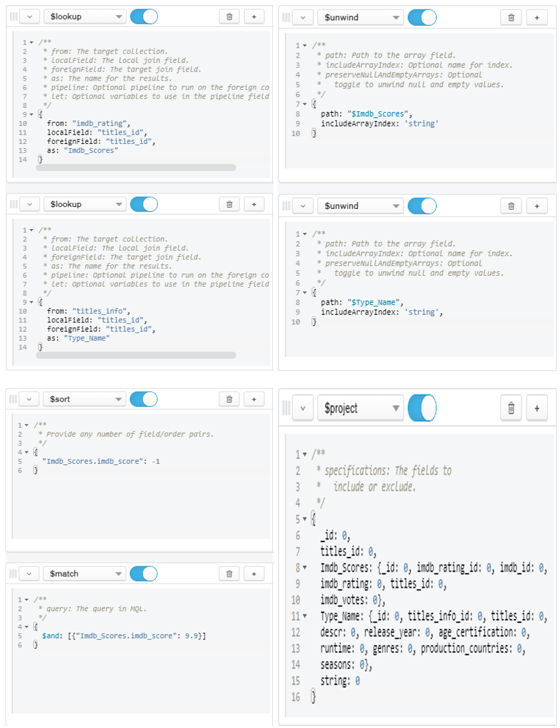Click the 'from: "imdb_rating"' line in the $lookup editor
Viewport: 560px width, 728px height.
(88, 124)
